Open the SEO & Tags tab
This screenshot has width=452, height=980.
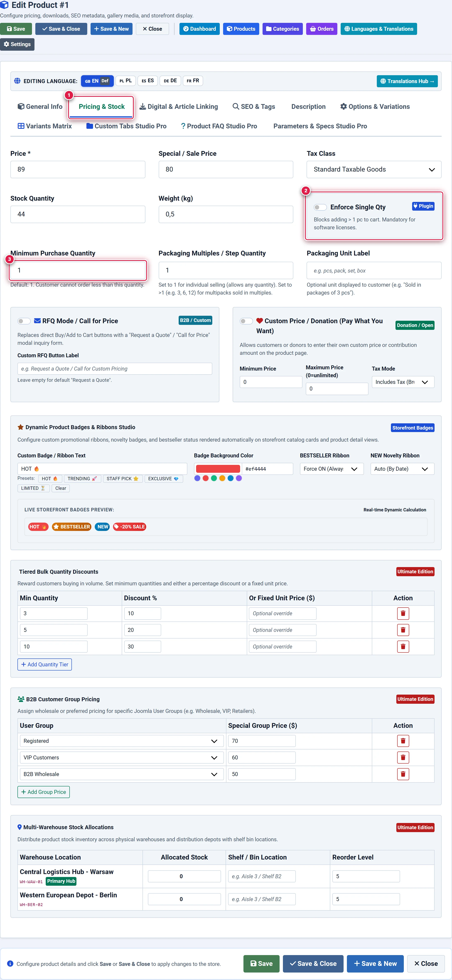tap(254, 107)
